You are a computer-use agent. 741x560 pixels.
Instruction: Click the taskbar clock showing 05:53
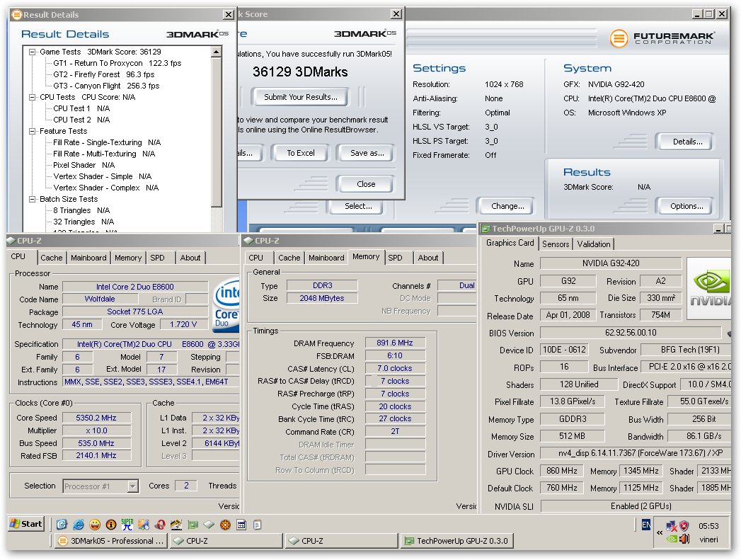point(708,526)
